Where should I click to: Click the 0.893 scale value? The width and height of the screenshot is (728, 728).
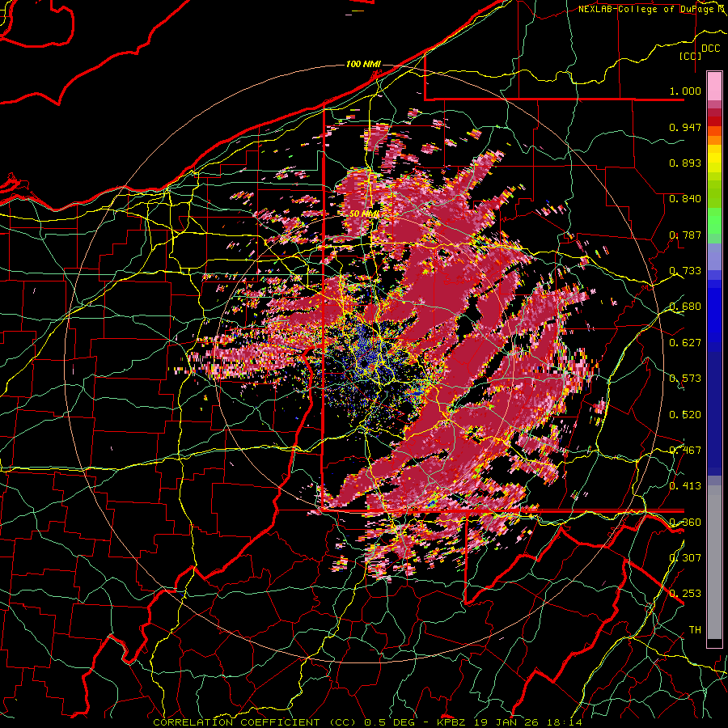(685, 163)
